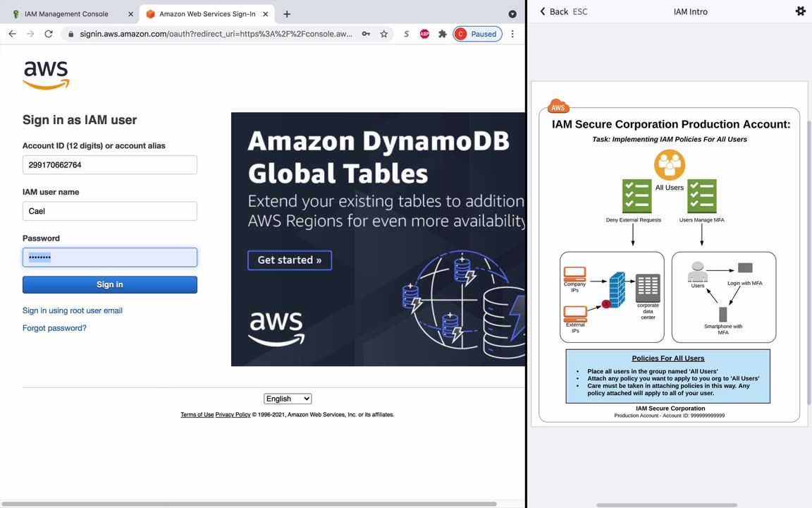The image size is (812, 508).
Task: Click the blue firewall icon
Action: coord(617,290)
